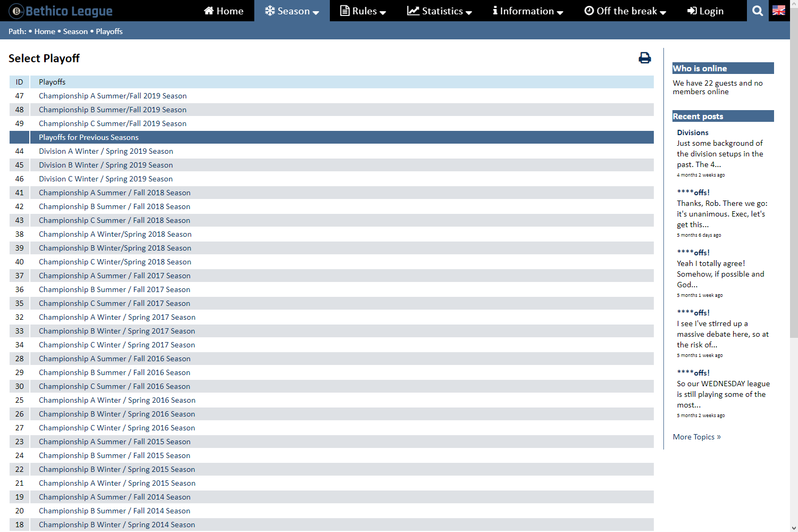Click More Topics link
The image size is (798, 532).
[x=696, y=437]
